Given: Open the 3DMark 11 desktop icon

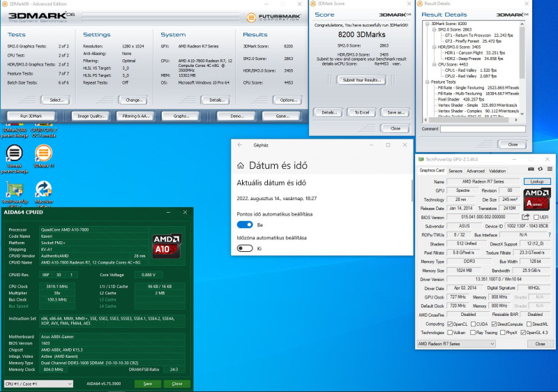Looking at the screenshot, I should click(43, 156).
